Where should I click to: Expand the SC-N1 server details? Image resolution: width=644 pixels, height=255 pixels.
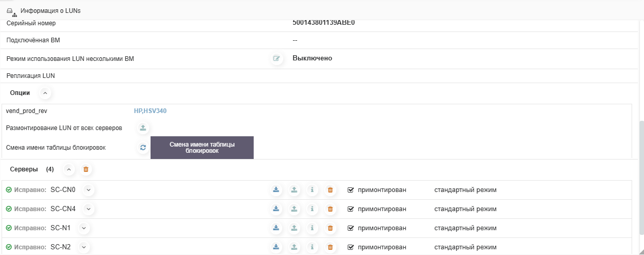tap(84, 228)
